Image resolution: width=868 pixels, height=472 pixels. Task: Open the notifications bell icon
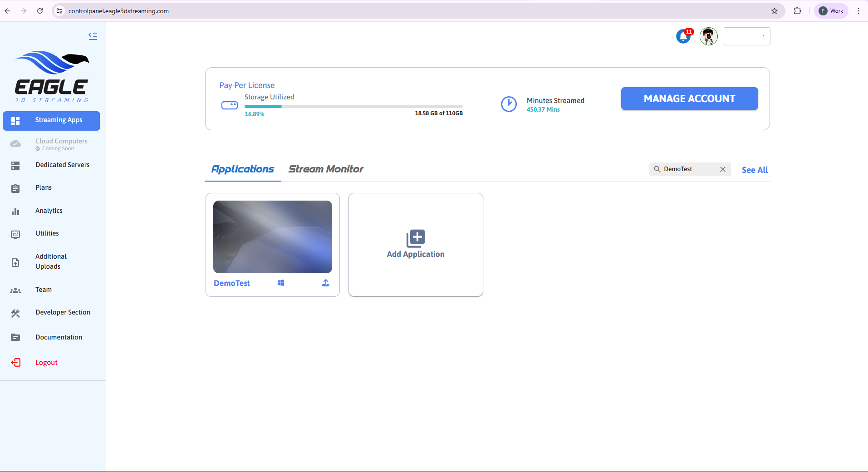tap(683, 36)
